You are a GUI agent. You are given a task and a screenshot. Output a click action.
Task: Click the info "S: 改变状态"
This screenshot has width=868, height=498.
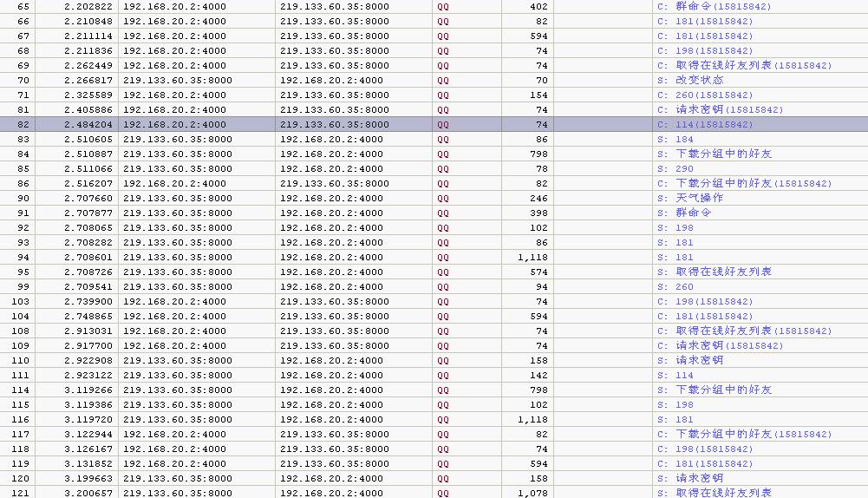click(x=690, y=81)
